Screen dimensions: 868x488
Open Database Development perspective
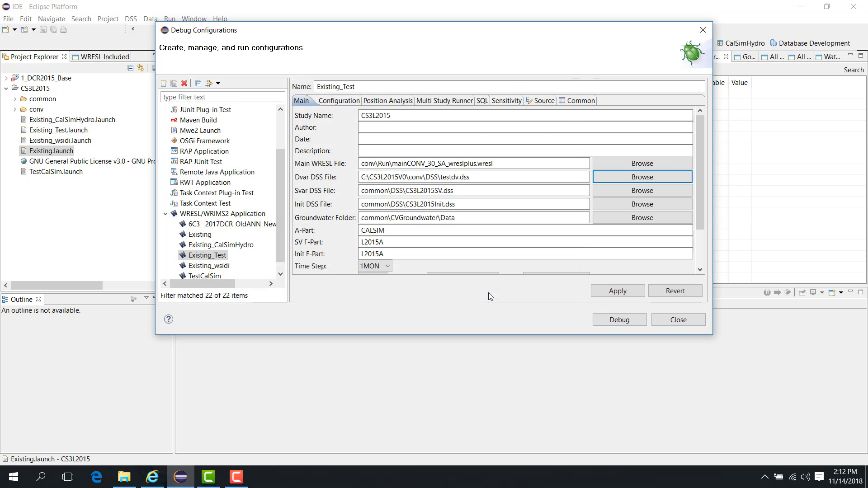pos(810,43)
